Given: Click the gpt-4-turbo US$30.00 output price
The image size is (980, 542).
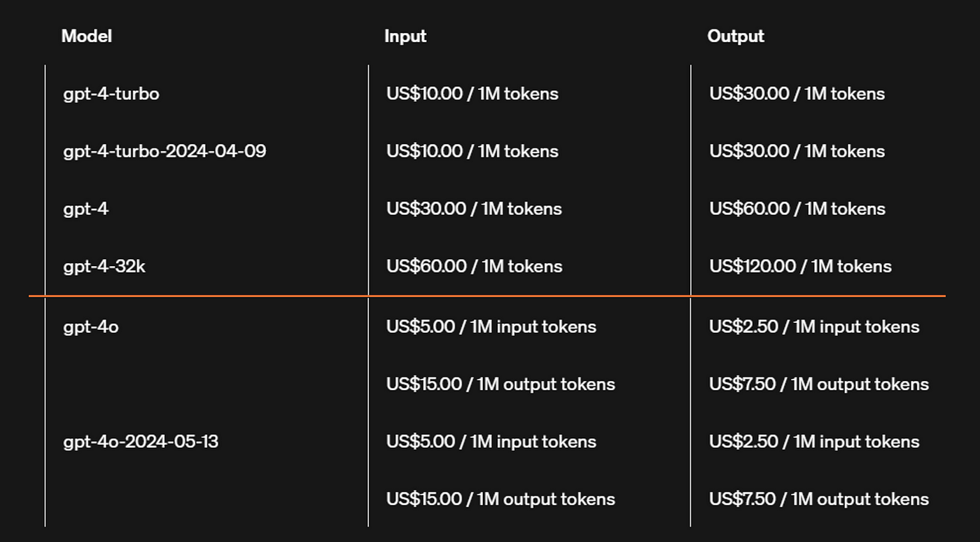Looking at the screenshot, I should coord(797,94).
